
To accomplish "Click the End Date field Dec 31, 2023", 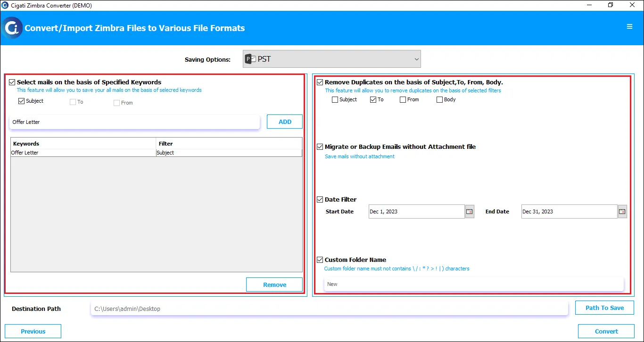I will point(570,212).
